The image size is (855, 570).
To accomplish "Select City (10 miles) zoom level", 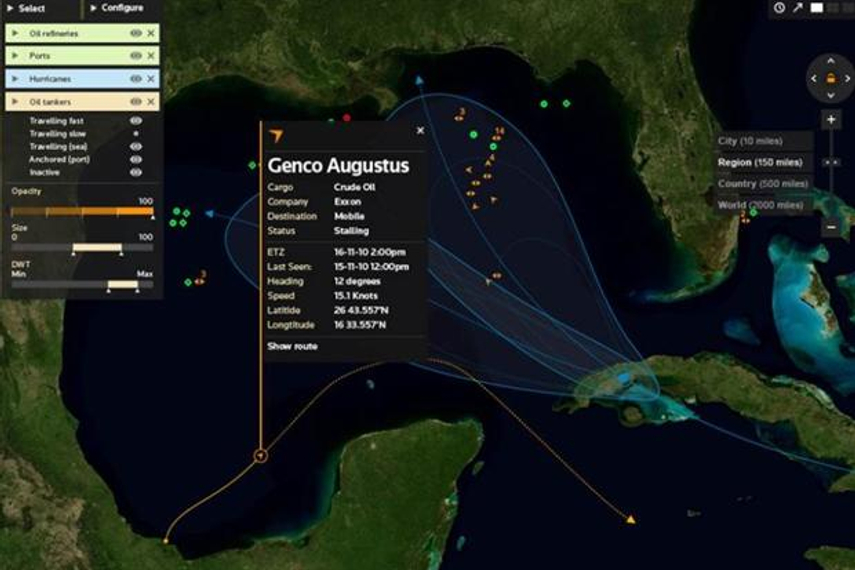I will point(750,141).
